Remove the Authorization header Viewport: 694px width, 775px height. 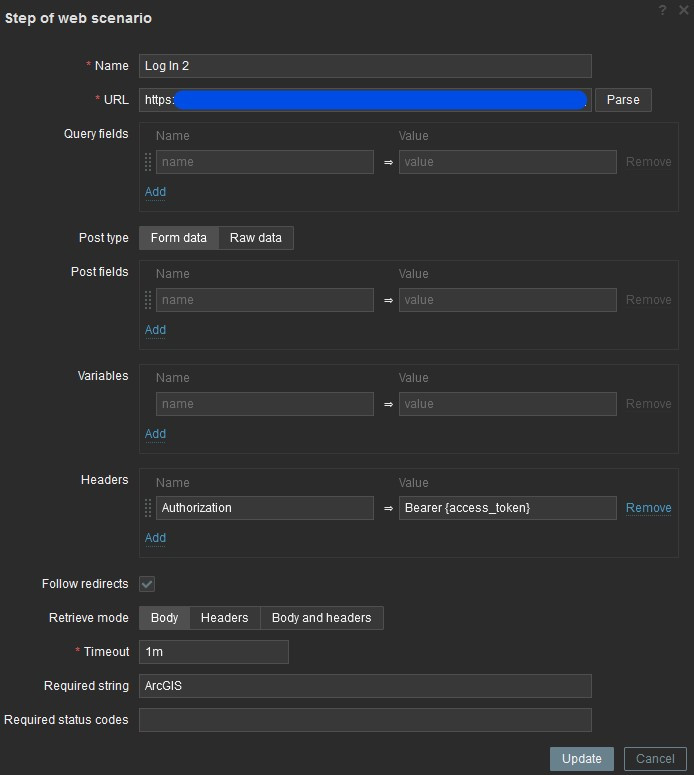pos(648,508)
